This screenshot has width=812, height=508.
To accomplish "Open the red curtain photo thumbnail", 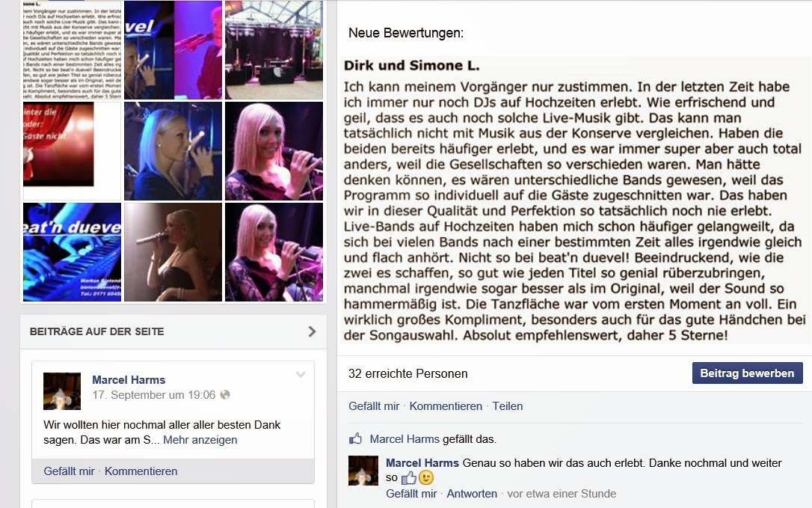I will (58, 144).
